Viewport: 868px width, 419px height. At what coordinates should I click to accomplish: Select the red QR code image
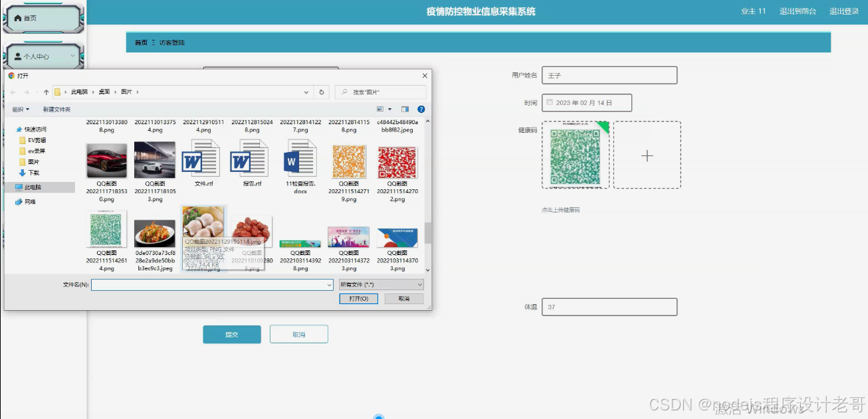point(397,161)
